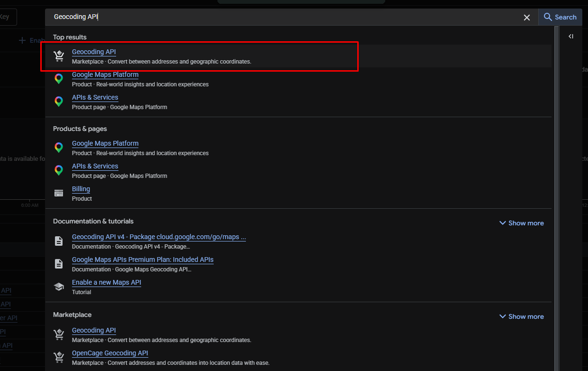Click the cart icon beside OpenCage Geocoding API
This screenshot has height=371, width=588.
coord(59,357)
